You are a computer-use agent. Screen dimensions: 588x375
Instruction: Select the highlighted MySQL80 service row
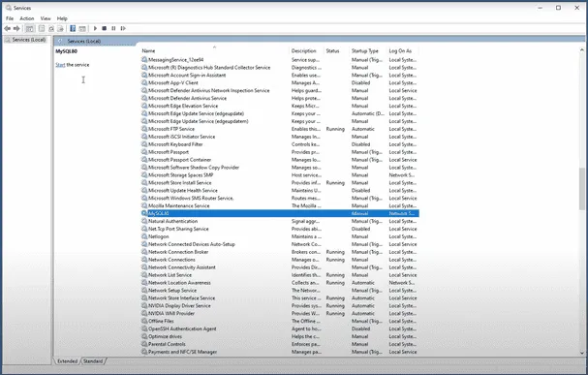coord(280,213)
